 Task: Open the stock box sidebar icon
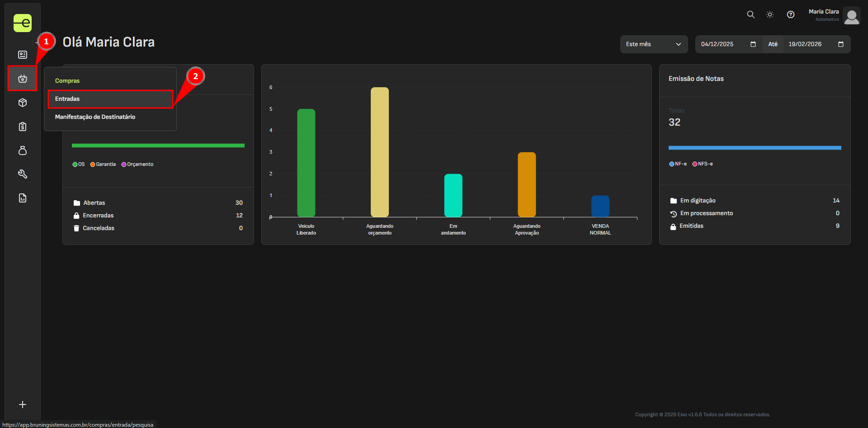[x=23, y=103]
